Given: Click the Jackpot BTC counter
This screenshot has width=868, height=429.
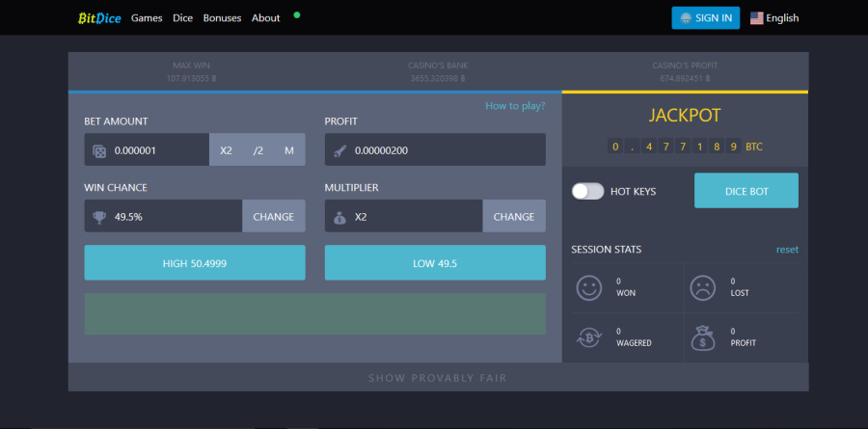Looking at the screenshot, I should (685, 147).
